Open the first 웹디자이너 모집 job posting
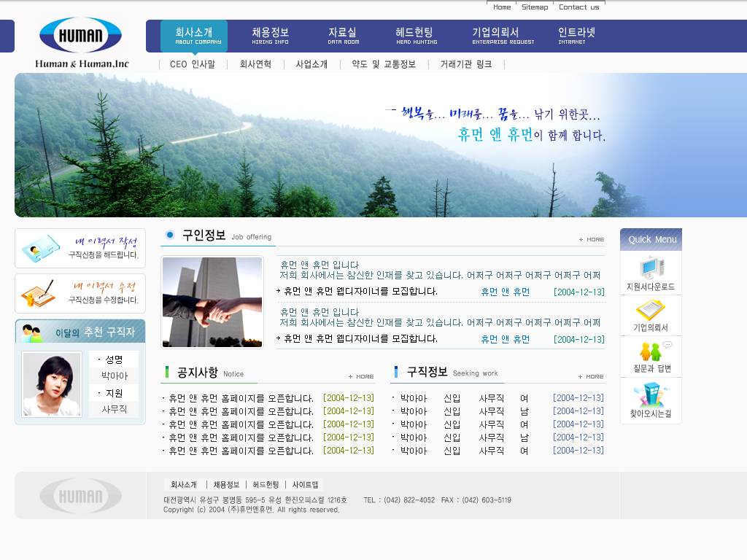The image size is (747, 560). tap(360, 292)
